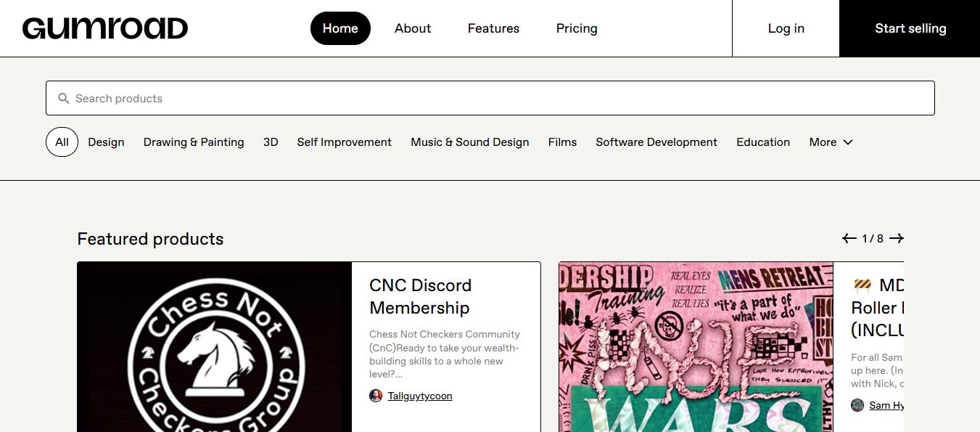Viewport: 980px width, 432px height.
Task: Open Tallguytycoon seller profile link
Action: coord(420,396)
